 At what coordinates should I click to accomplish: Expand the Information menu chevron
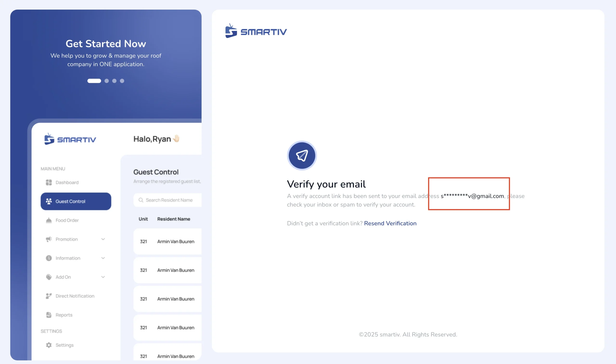pos(103,258)
